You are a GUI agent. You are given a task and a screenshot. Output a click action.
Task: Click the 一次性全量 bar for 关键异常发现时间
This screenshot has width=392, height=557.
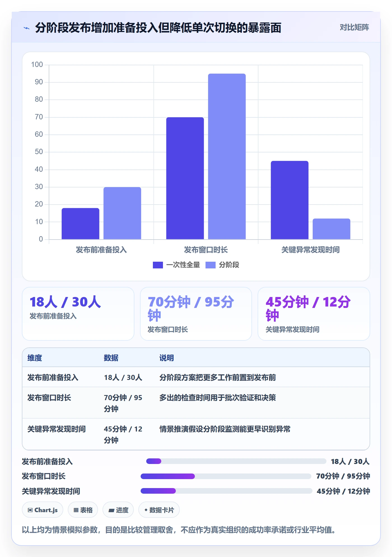(x=290, y=200)
